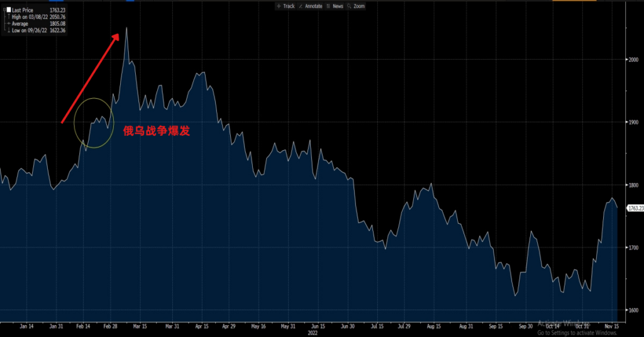Collapse the legend tree next to Last Price

coord(3,10)
